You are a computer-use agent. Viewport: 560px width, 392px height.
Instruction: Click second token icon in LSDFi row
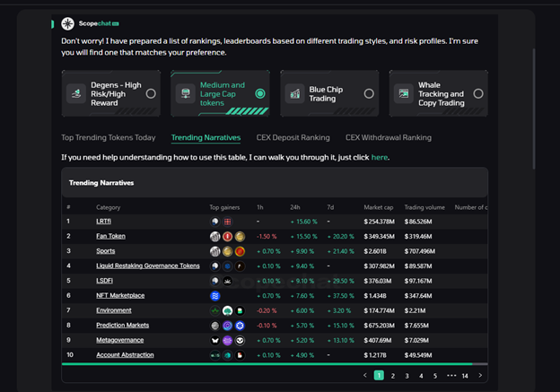click(x=227, y=281)
